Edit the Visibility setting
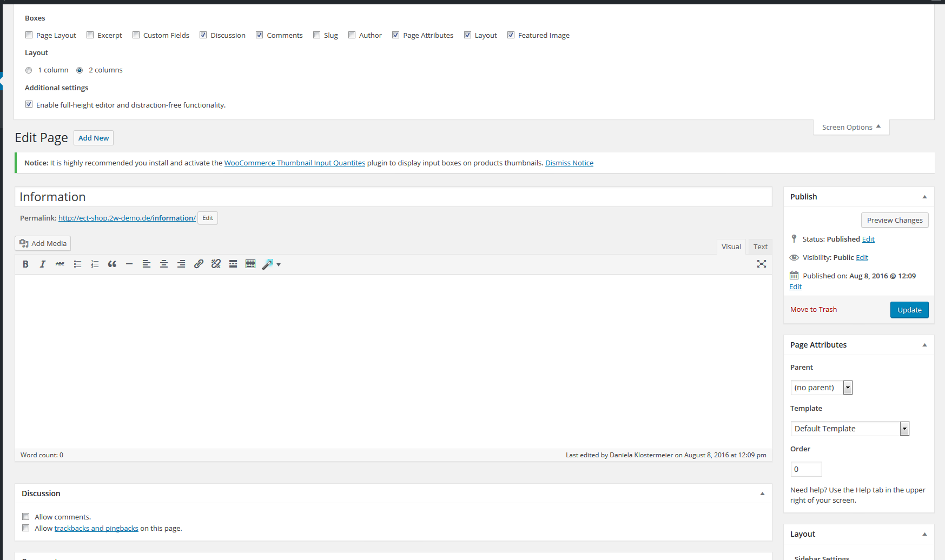Screen dimensions: 945x560 coord(862,257)
